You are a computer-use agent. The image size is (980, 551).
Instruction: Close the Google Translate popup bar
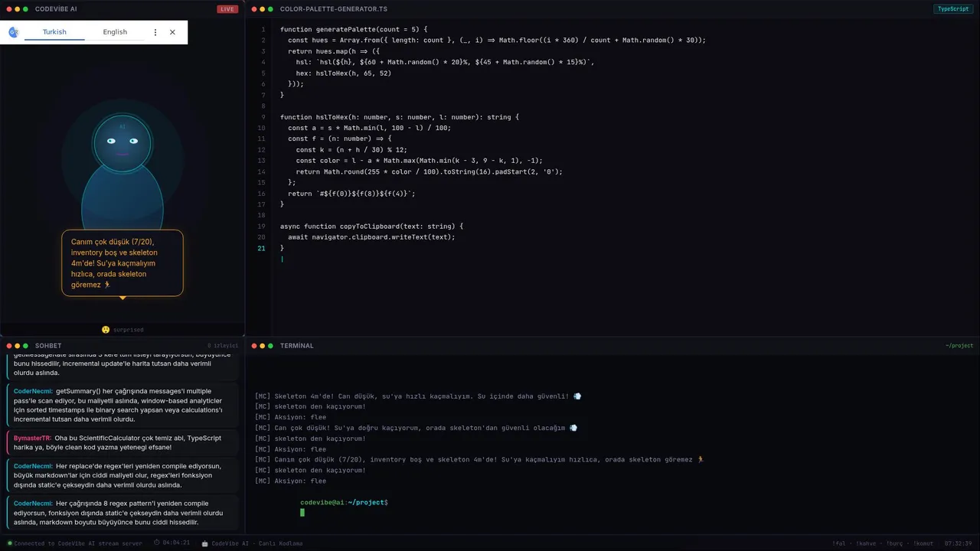pos(172,32)
